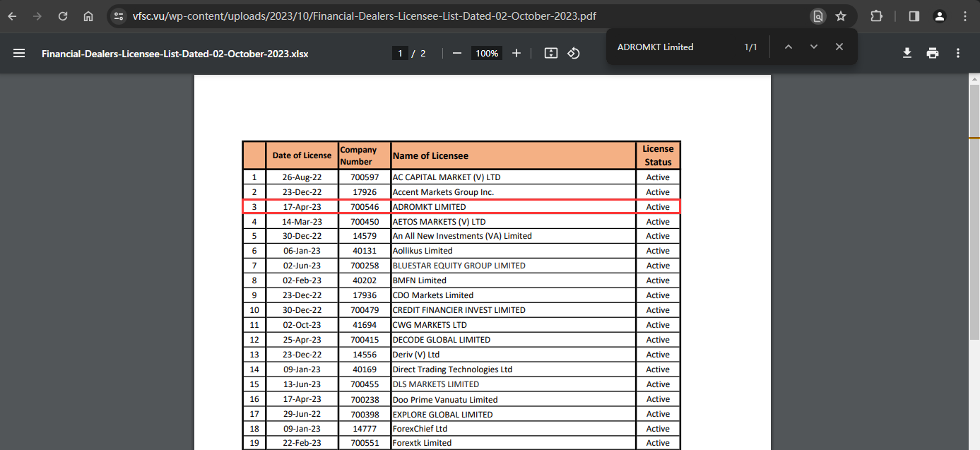Click the browser forward arrow
980x450 pixels.
pyautogui.click(x=37, y=16)
